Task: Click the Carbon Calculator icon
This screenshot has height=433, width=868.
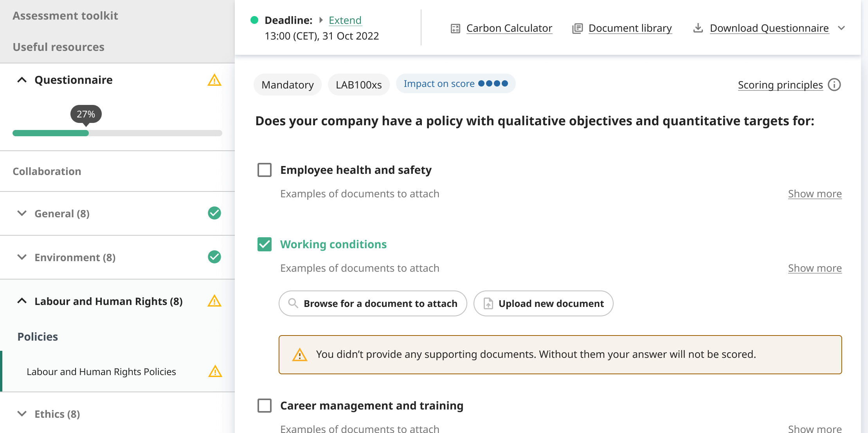Action: click(455, 28)
